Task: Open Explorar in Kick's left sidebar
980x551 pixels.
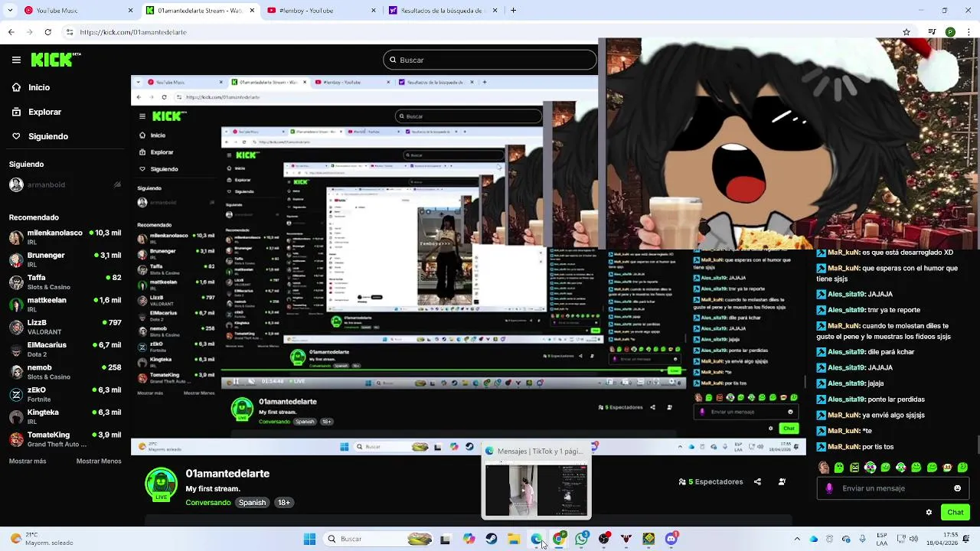Action: point(36,112)
